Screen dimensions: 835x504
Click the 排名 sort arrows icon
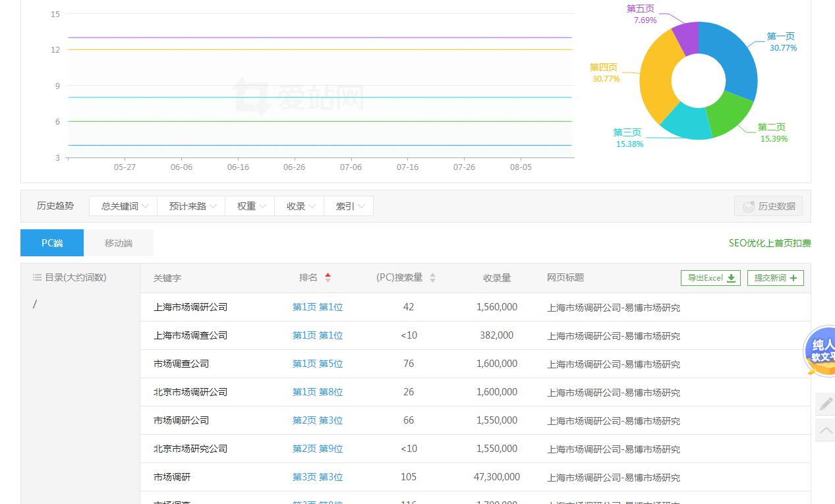coord(328,278)
